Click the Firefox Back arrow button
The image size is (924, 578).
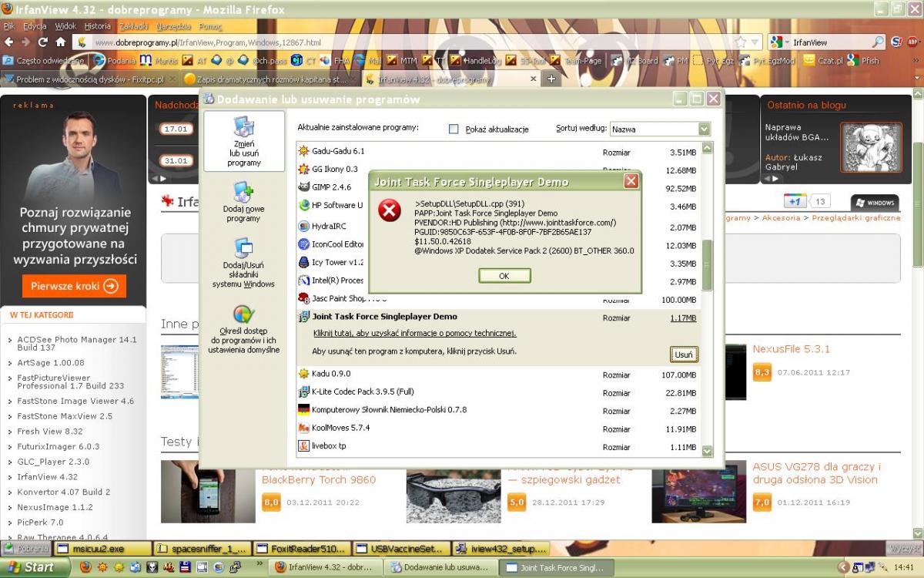8,42
